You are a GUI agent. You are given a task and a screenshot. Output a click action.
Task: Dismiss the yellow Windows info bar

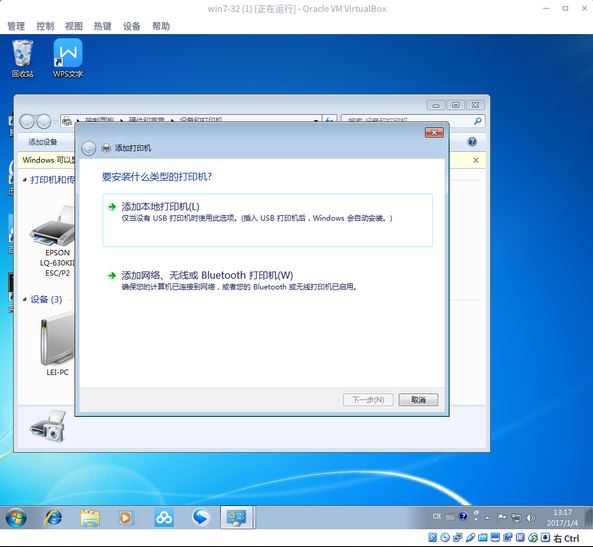point(476,160)
